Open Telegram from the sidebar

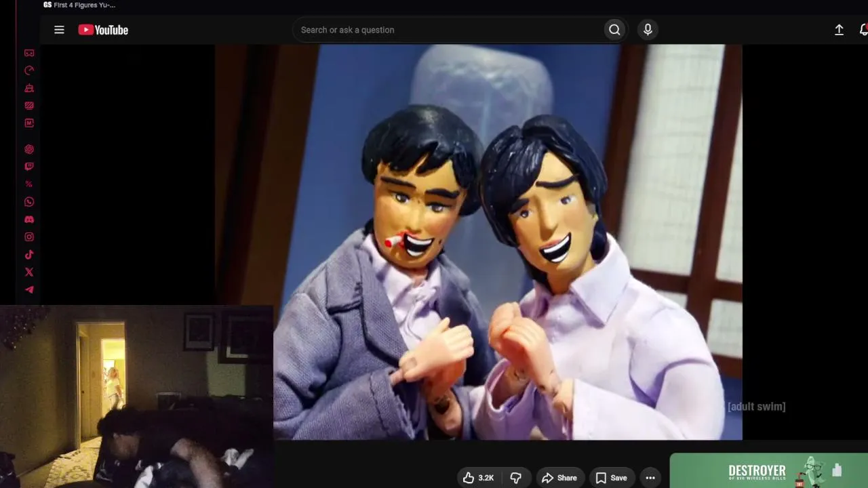coord(29,290)
